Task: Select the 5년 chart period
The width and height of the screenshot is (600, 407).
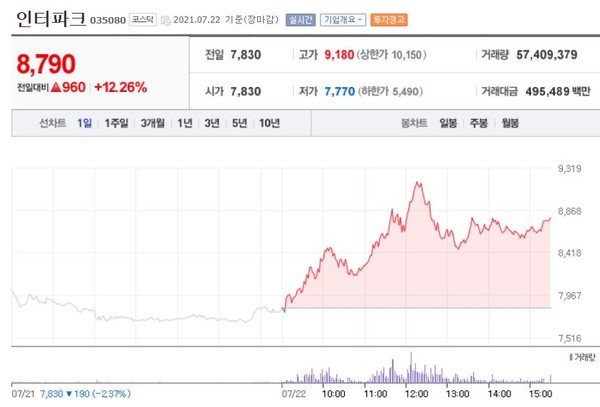Action: 239,125
